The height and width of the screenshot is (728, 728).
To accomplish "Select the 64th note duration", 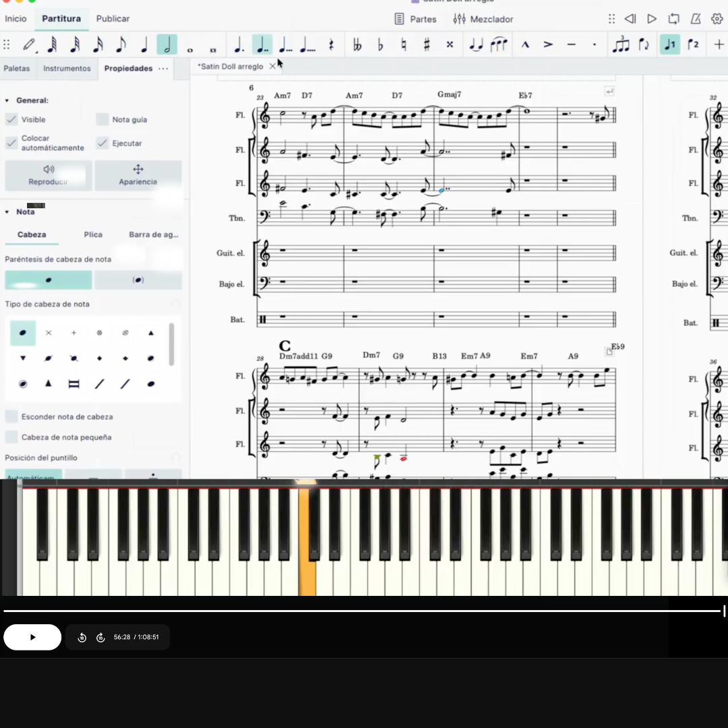I will tap(52, 44).
